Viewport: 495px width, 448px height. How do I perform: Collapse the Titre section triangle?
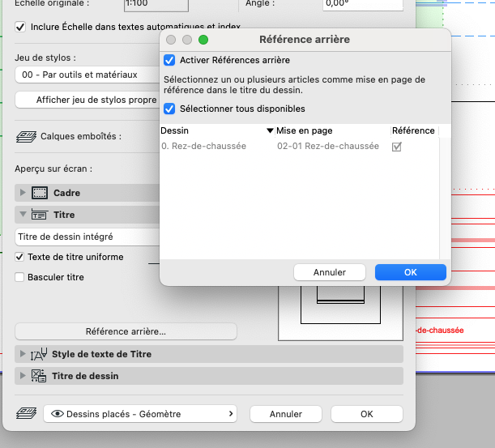click(23, 214)
